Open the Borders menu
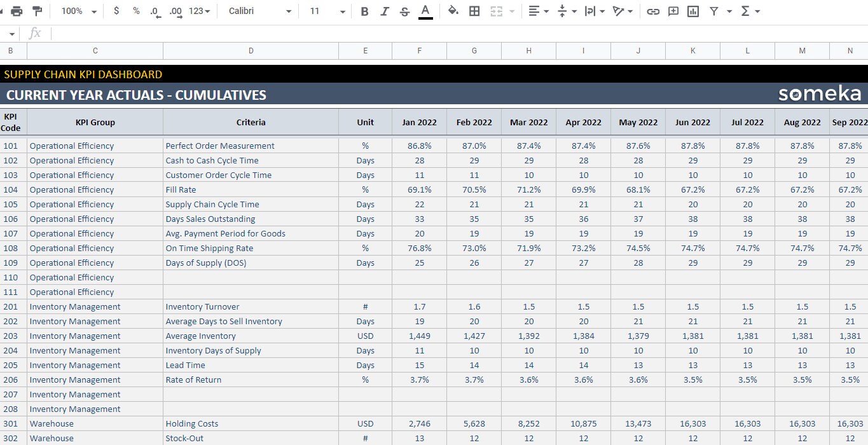Image resolution: width=868 pixels, height=445 pixels. [474, 11]
